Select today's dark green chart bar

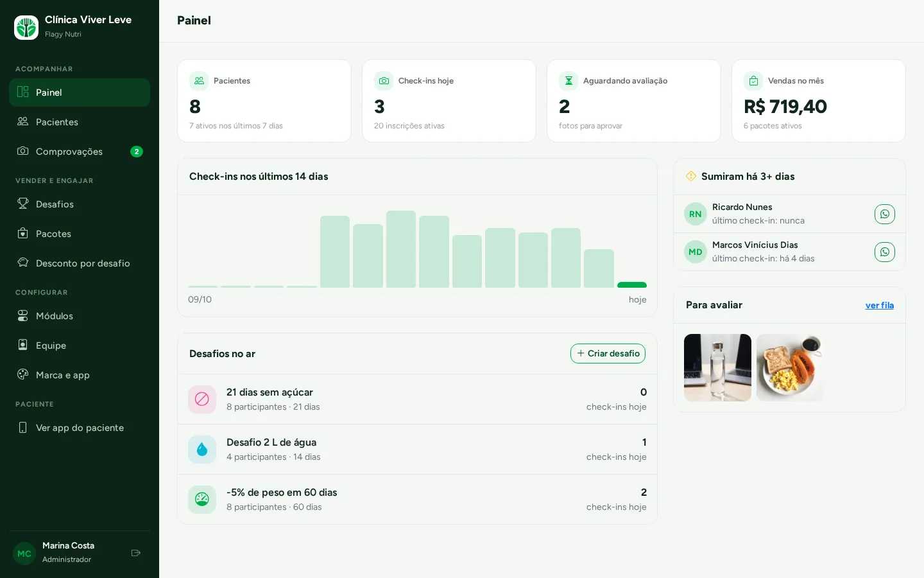(632, 285)
